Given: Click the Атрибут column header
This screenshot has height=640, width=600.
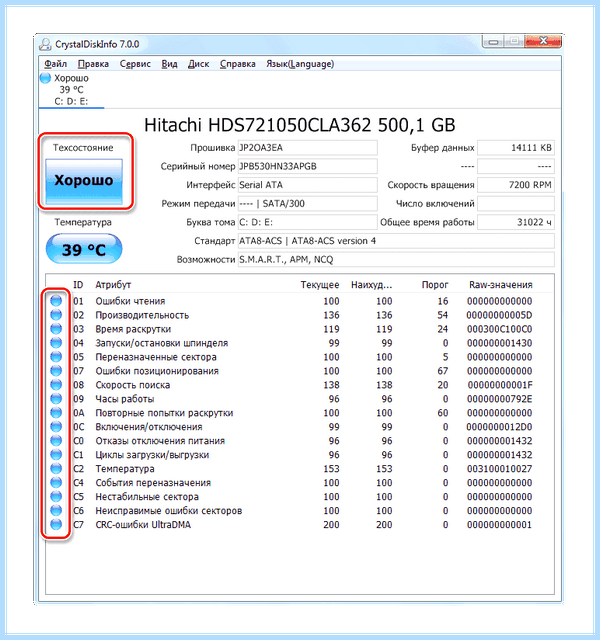Looking at the screenshot, I should [113, 284].
